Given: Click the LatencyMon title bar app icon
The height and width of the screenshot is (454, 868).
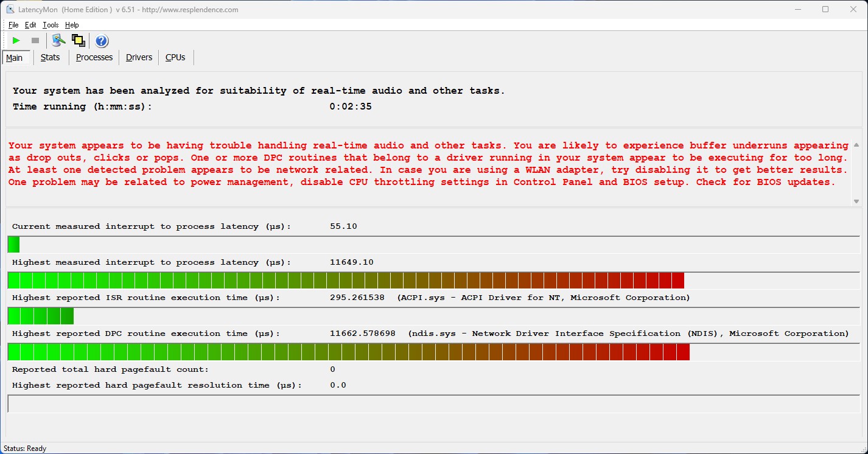Looking at the screenshot, I should pos(10,10).
